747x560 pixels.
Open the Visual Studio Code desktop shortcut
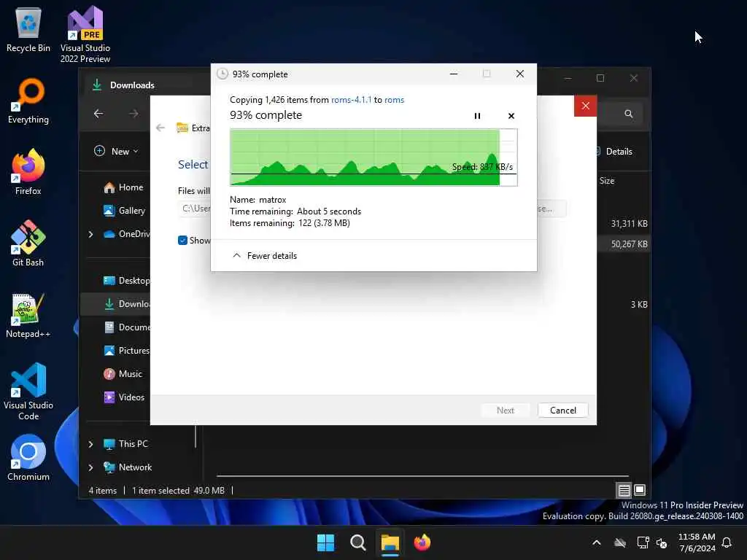tap(28, 392)
